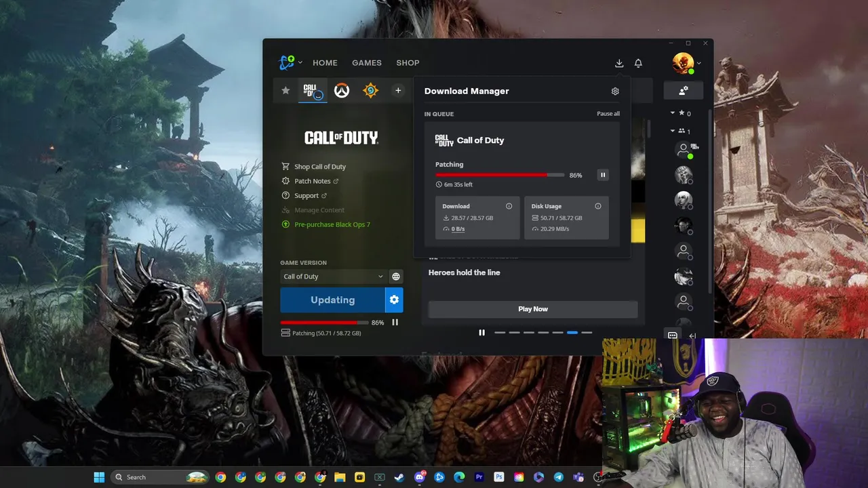Image resolution: width=868 pixels, height=488 pixels.
Task: Click the Download Manager heading
Action: click(467, 91)
